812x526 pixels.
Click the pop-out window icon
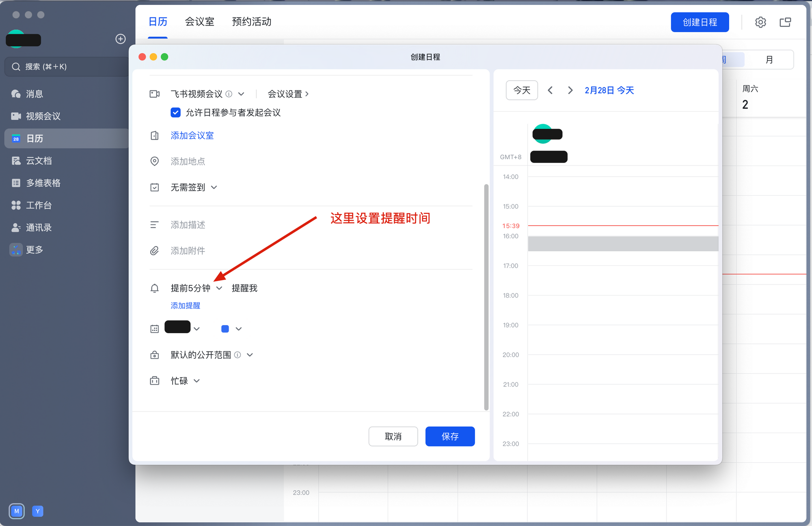(x=785, y=22)
